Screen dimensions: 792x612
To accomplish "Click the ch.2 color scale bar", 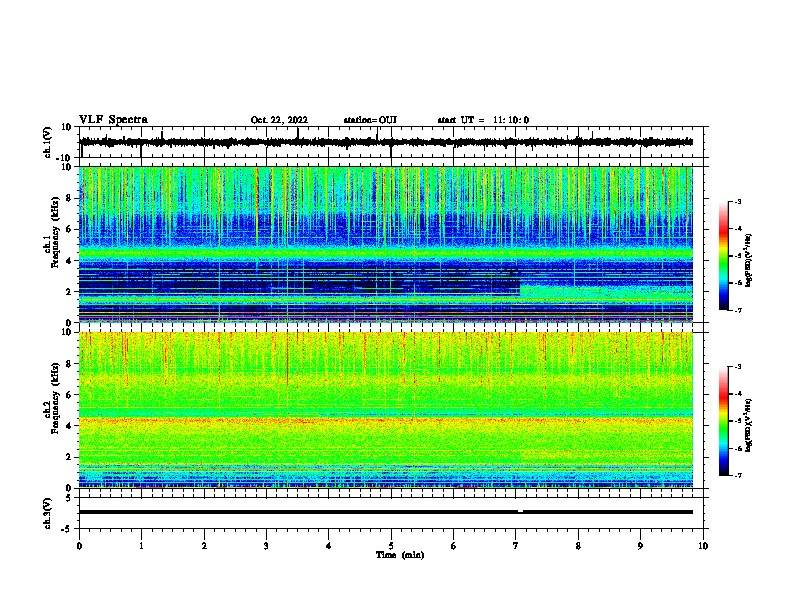I will click(x=724, y=421).
